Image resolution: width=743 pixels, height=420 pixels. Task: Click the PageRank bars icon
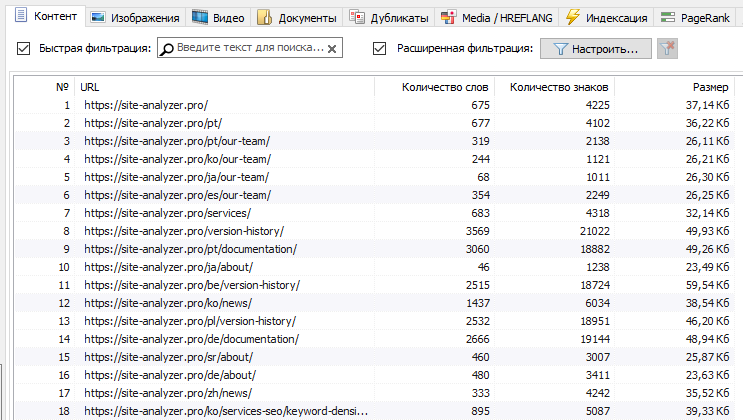click(668, 18)
